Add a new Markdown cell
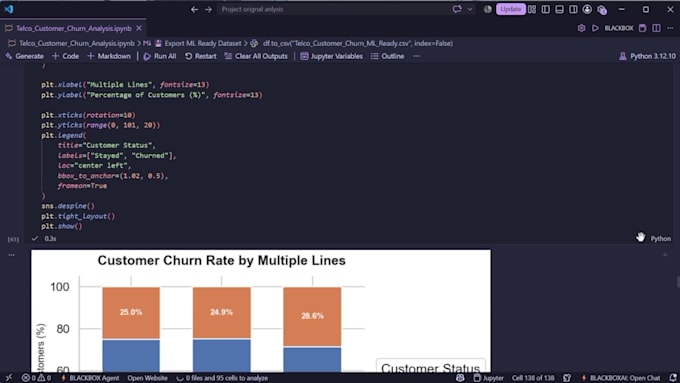 click(x=109, y=56)
